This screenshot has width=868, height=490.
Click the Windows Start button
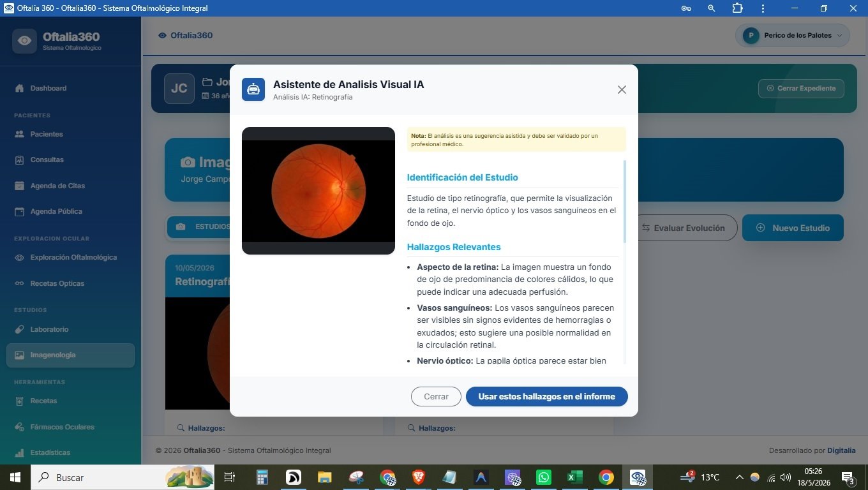tap(15, 477)
